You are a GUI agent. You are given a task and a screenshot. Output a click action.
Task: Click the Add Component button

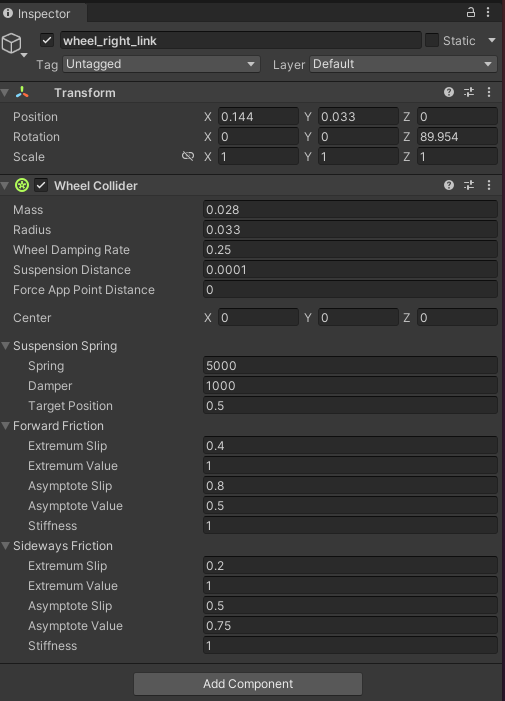pos(248,684)
